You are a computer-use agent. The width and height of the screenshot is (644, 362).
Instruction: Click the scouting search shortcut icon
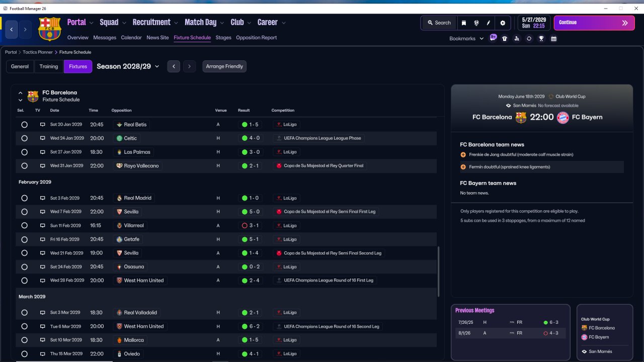(517, 38)
